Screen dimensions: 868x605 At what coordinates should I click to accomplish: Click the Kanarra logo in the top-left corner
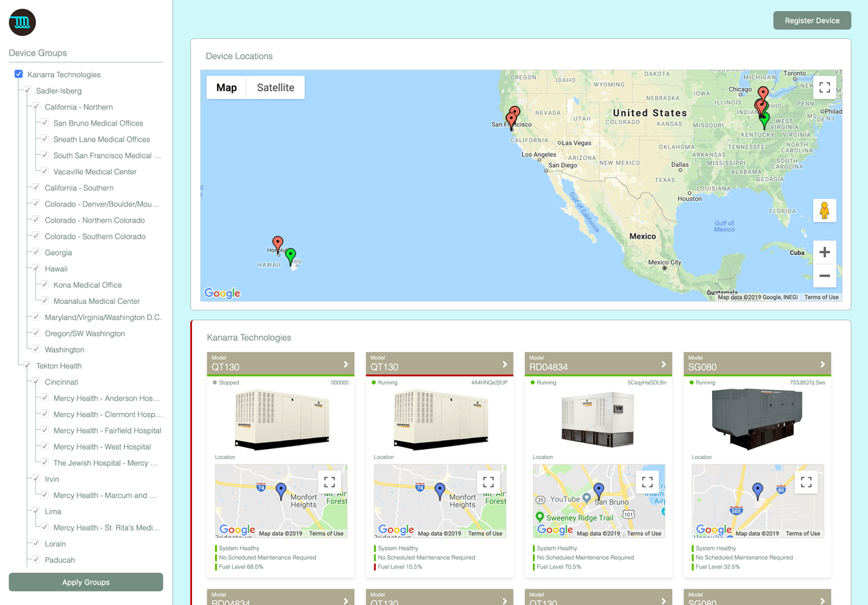[22, 22]
